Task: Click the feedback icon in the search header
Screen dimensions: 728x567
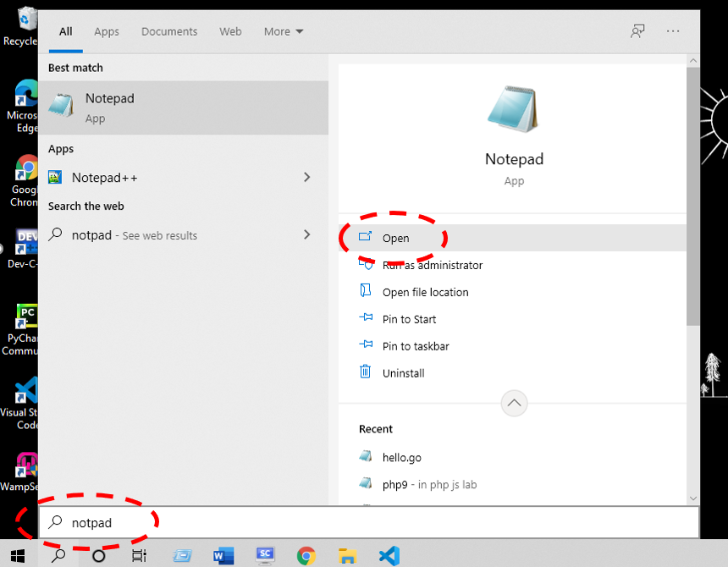Action: pyautogui.click(x=637, y=31)
